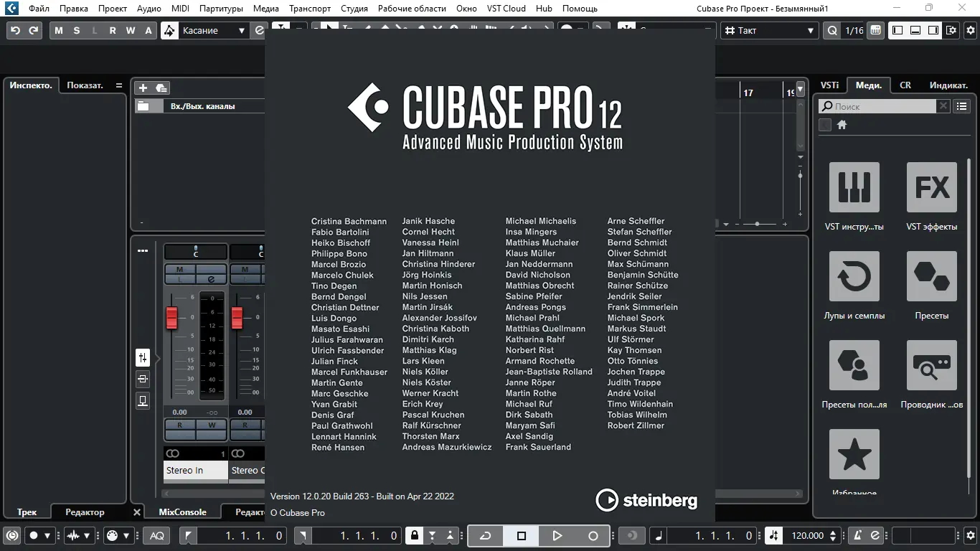Open the Пресеты media tile
Viewport: 980px width, 551px height.
coord(932,276)
